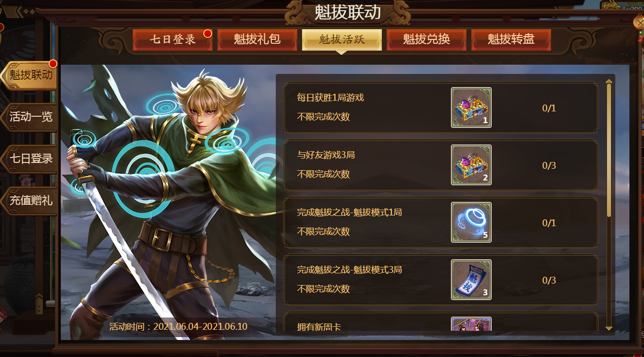Viewport: 644px width, 357px height.
Task: Select 魁拔联动 in the left sidebar
Action: coord(29,75)
